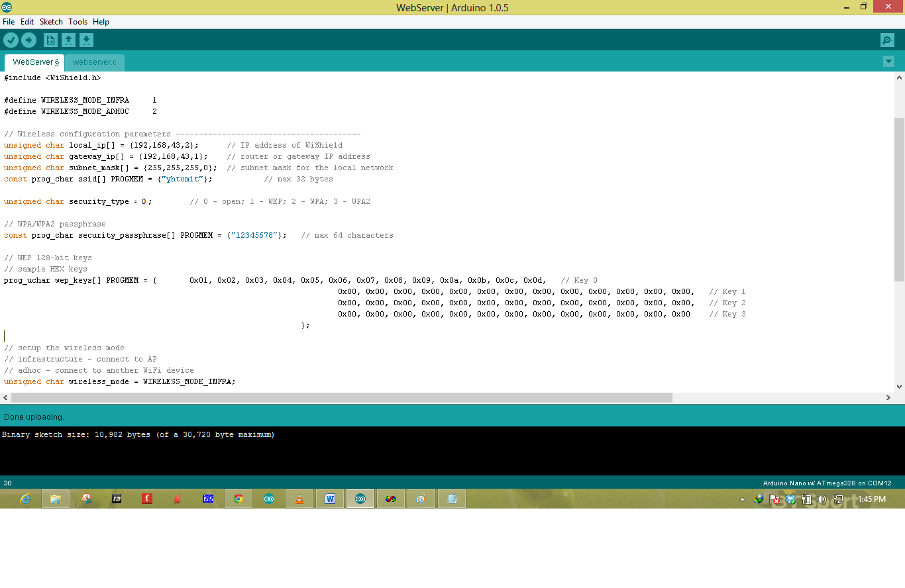The height and width of the screenshot is (588, 905).
Task: Select the WebServer tab
Action: tap(35, 62)
